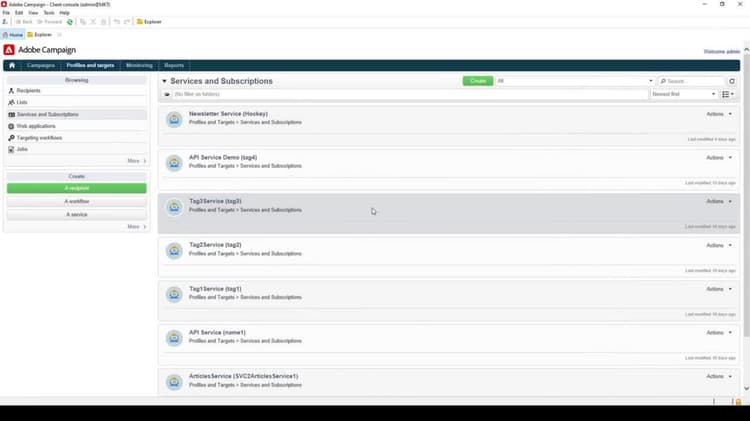The image size is (750, 421).
Task: Click the cut scissors icon in toolbar
Action: [93, 22]
